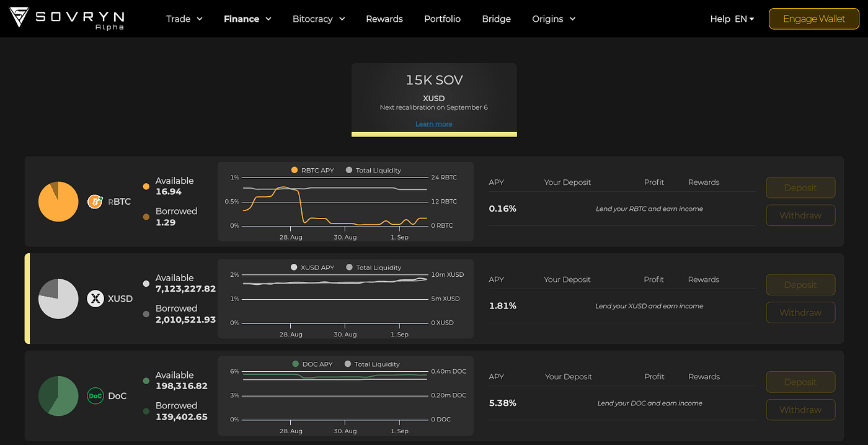Click the 15K SOV reward banner

434,99
